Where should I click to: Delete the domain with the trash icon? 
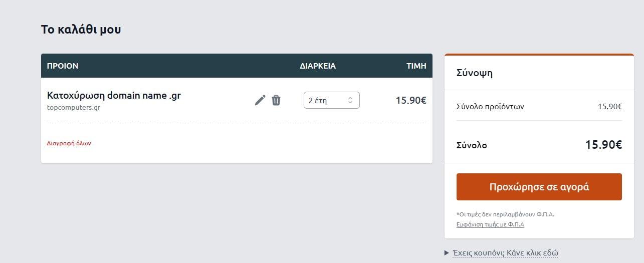tap(276, 100)
